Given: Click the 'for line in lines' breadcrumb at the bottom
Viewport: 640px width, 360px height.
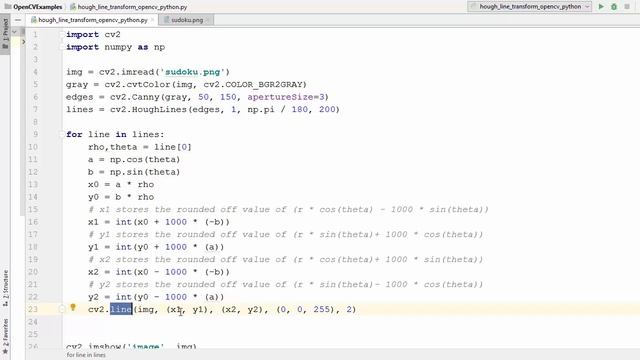Looking at the screenshot, I should pos(86,355).
